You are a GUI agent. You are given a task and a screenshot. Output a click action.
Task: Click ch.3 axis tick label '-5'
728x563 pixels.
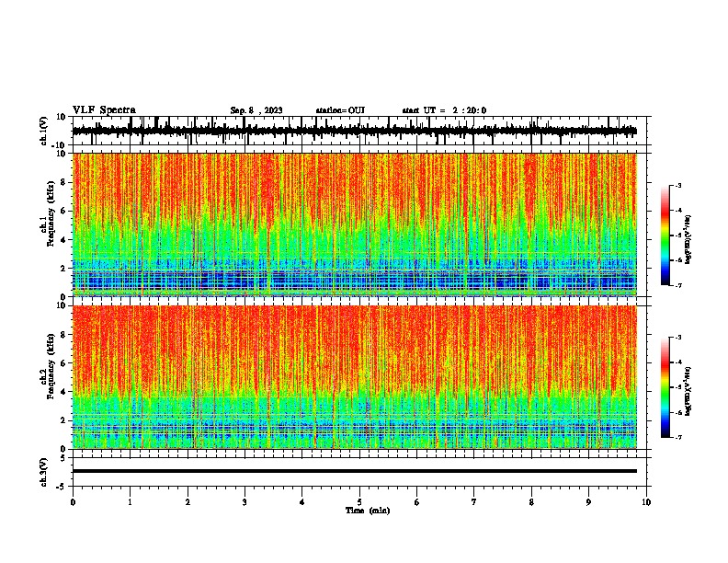(62, 487)
